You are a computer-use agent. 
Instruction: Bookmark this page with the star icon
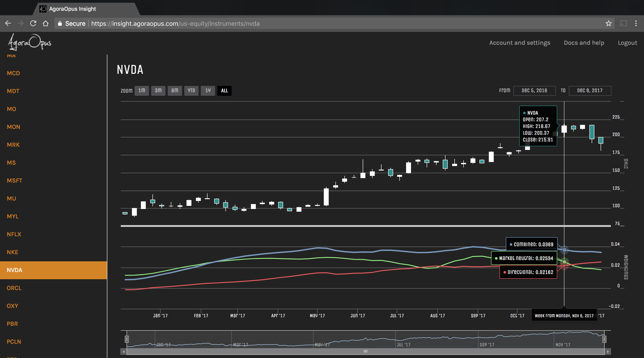608,23
